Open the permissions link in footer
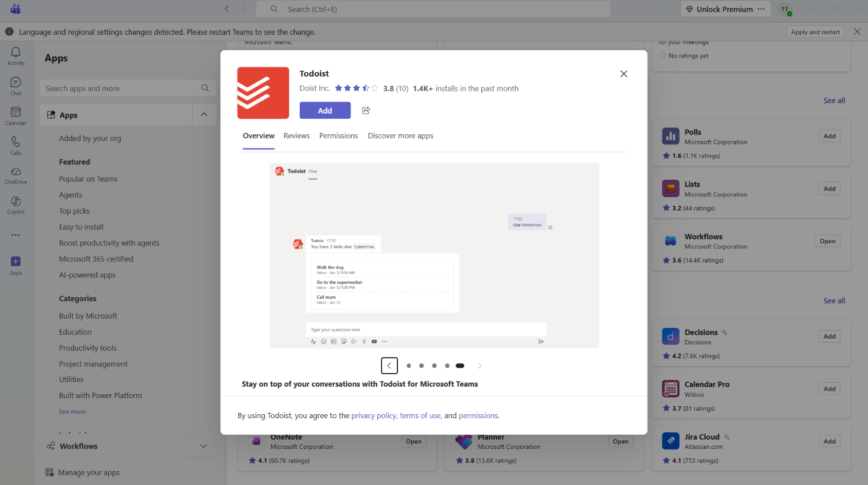 (x=478, y=416)
